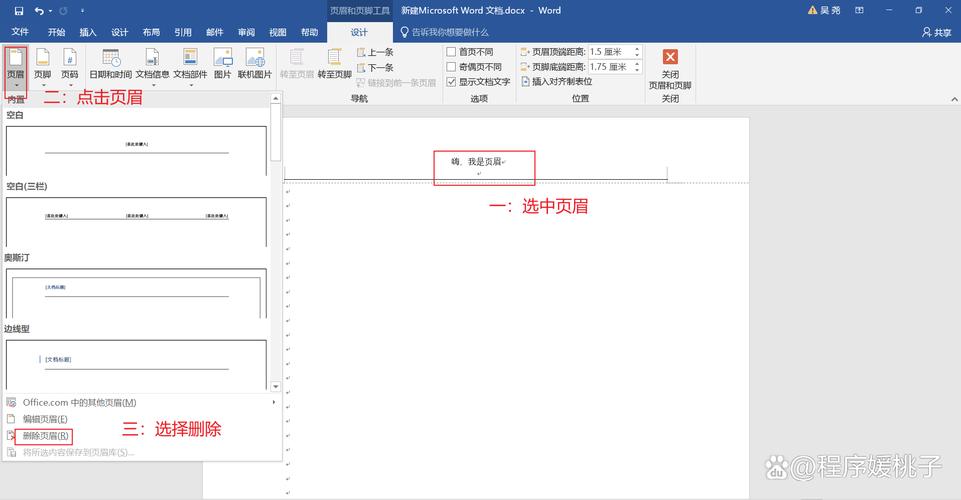Choose the 边线型 header thumbnail
The height and width of the screenshot is (500, 961).
pos(136,365)
